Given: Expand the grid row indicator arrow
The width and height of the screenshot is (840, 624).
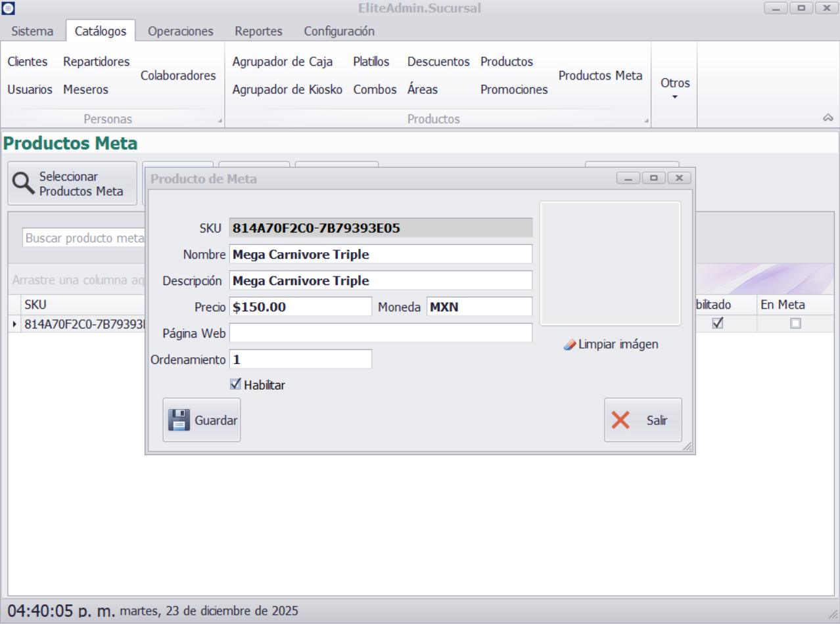Looking at the screenshot, I should 14,324.
